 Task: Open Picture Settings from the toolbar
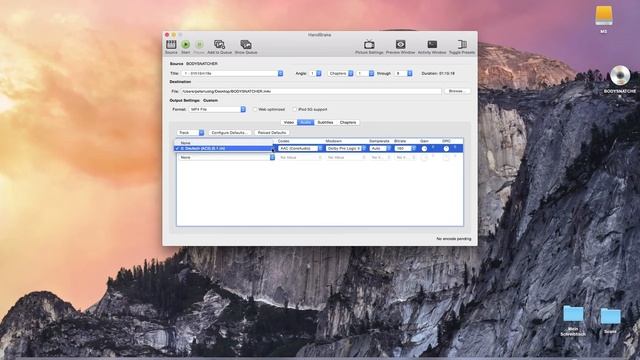[369, 44]
